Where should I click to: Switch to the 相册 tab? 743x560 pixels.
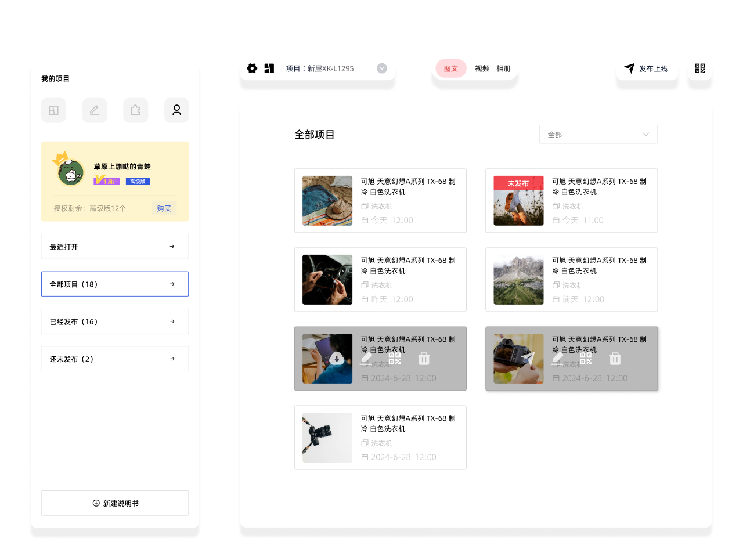pos(503,68)
